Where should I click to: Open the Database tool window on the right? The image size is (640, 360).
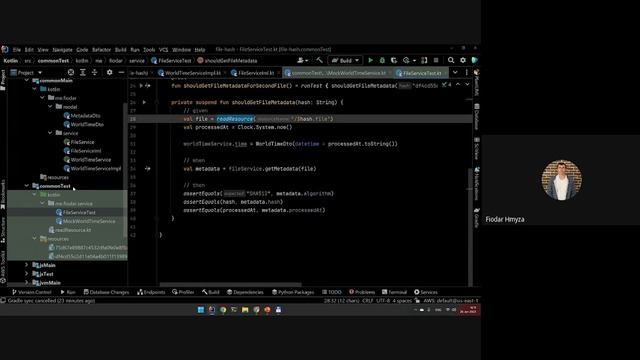tap(476, 116)
